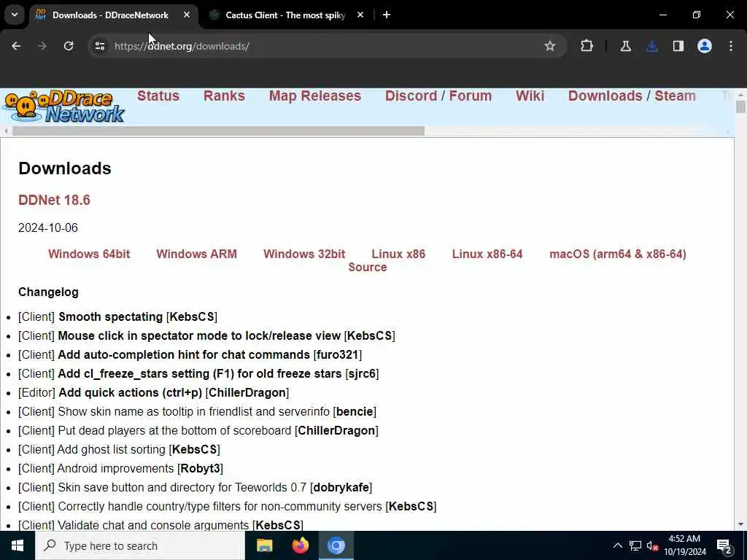Viewport: 747px width, 560px height.
Task: Download the Windows 32bit build
Action: point(304,254)
